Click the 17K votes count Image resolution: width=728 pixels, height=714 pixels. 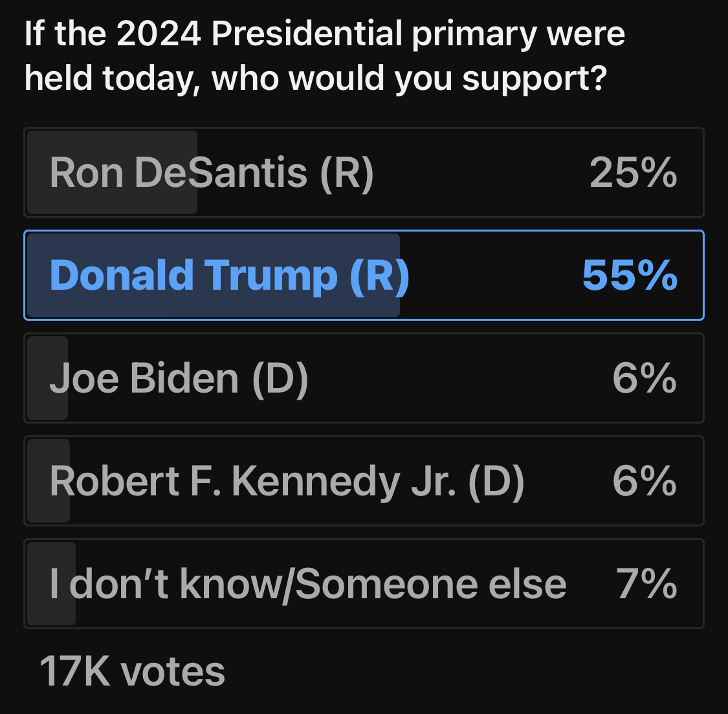[132, 671]
